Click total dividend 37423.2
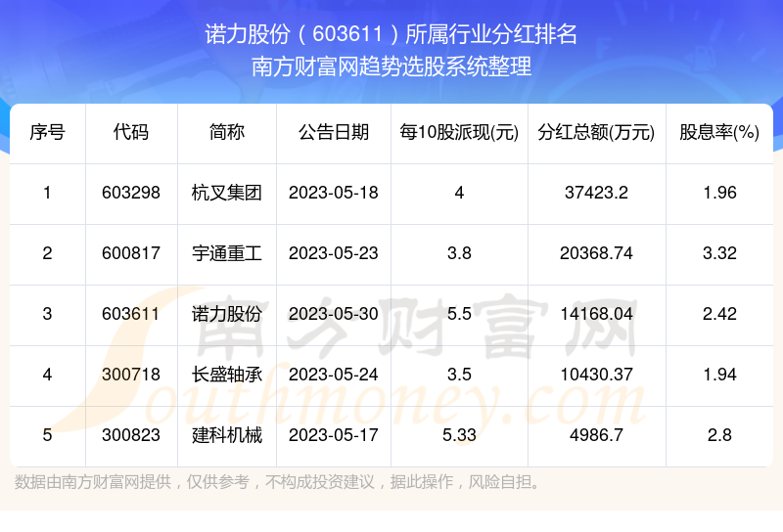Screen dimensions: 783x532 pos(596,193)
